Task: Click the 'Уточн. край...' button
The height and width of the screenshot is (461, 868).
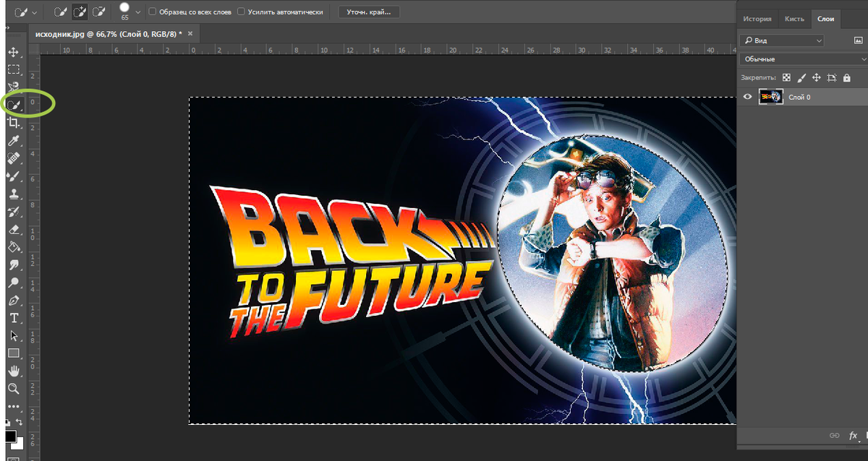Action: (370, 12)
